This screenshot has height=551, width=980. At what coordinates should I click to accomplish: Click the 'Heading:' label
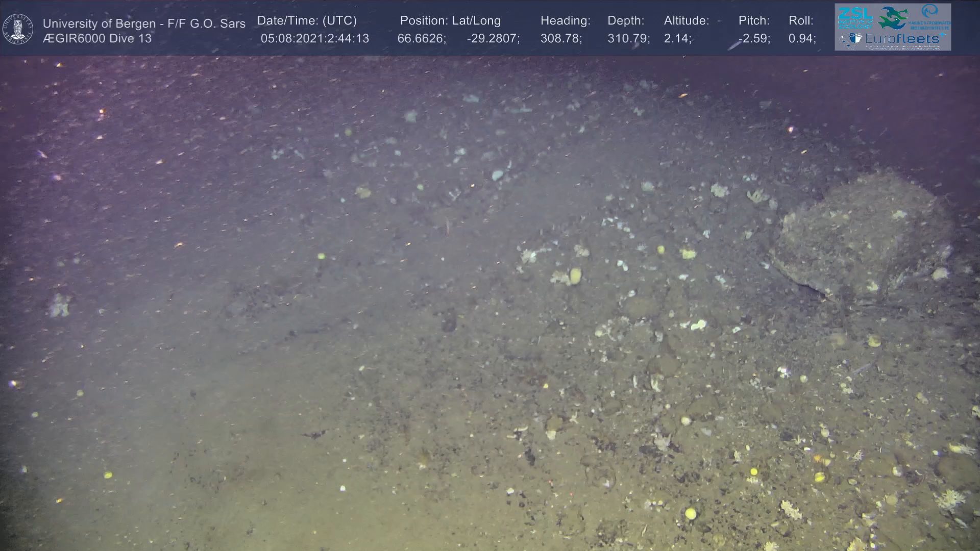(565, 20)
